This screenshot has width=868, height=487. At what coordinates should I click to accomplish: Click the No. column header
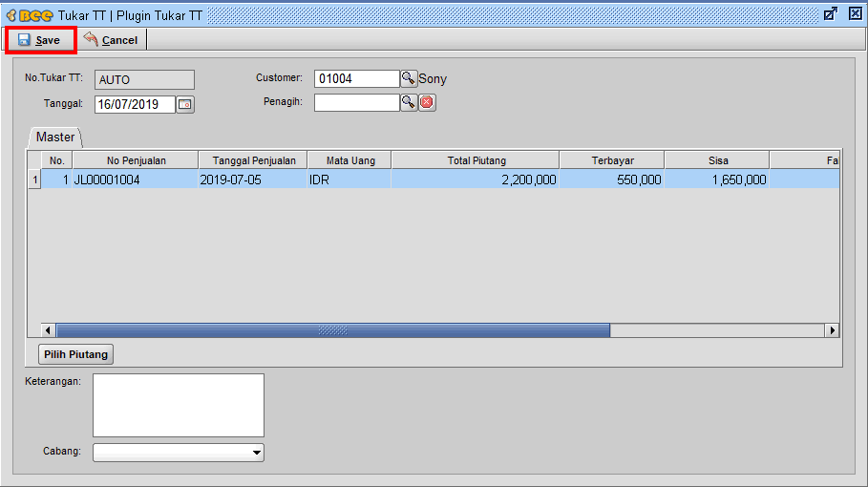(57, 160)
